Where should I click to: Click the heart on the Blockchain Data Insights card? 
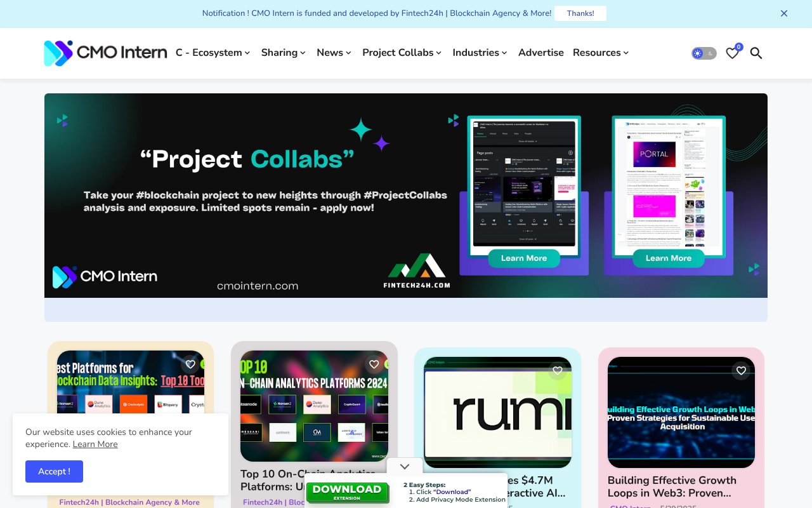pyautogui.click(x=190, y=364)
